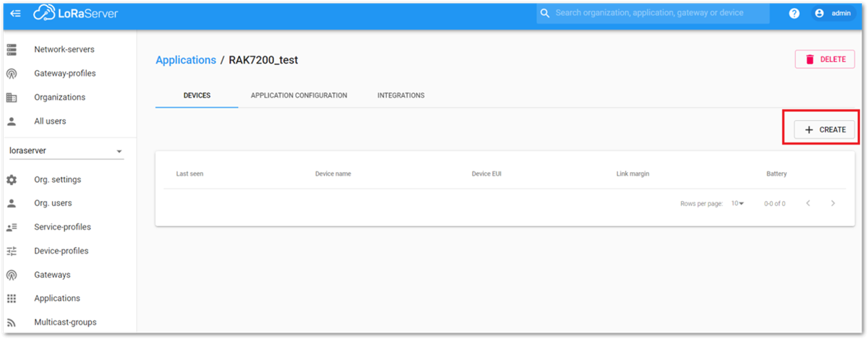This screenshot has width=868, height=339.
Task: Open Service-profiles in the sidebar
Action: (63, 227)
